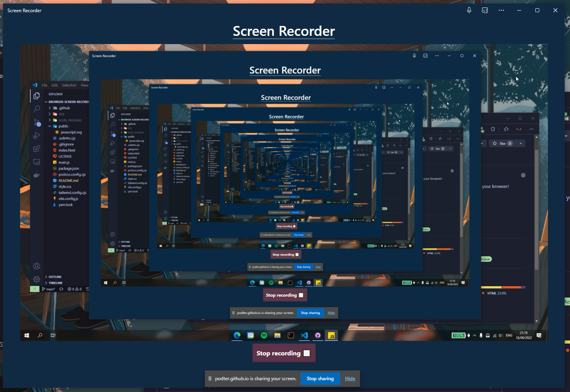Open the Edit menu in the largest previewed VS Code
Viewport: 570px width, 392px height.
pyautogui.click(x=54, y=85)
